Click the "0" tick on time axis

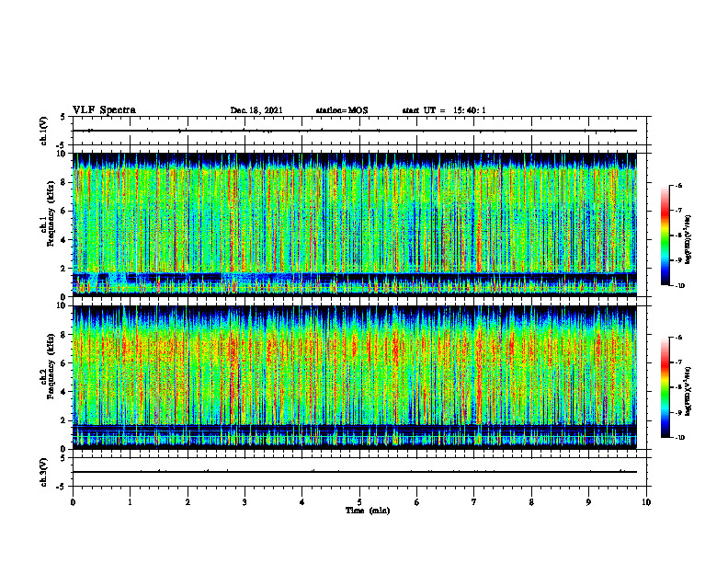pos(73,502)
